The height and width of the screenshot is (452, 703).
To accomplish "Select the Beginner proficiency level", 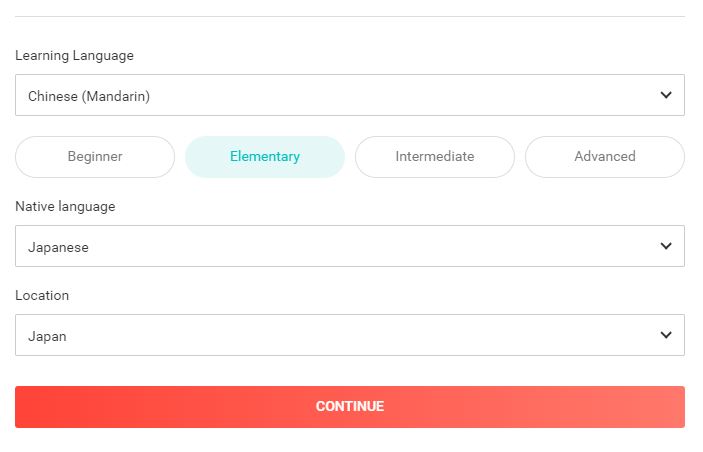I will (95, 157).
